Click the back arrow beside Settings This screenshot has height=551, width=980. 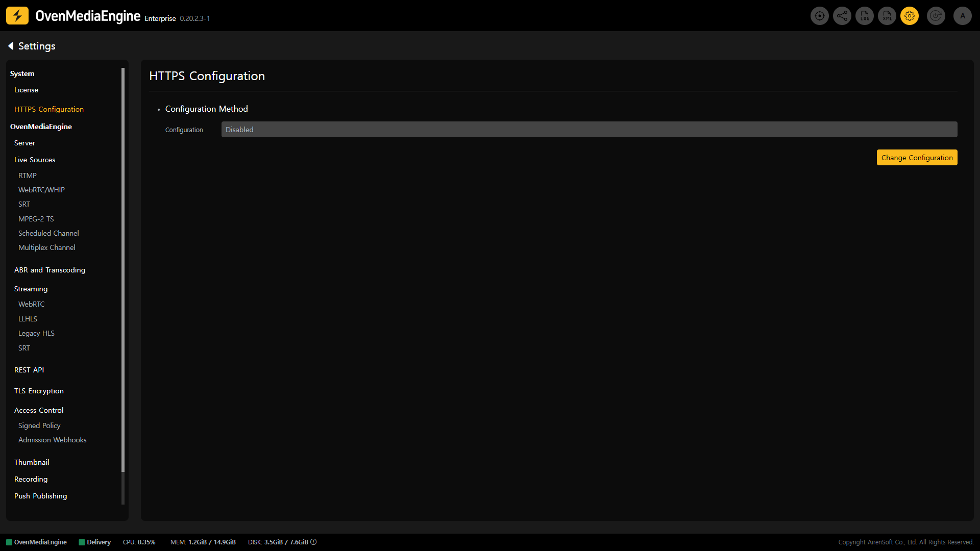click(11, 46)
